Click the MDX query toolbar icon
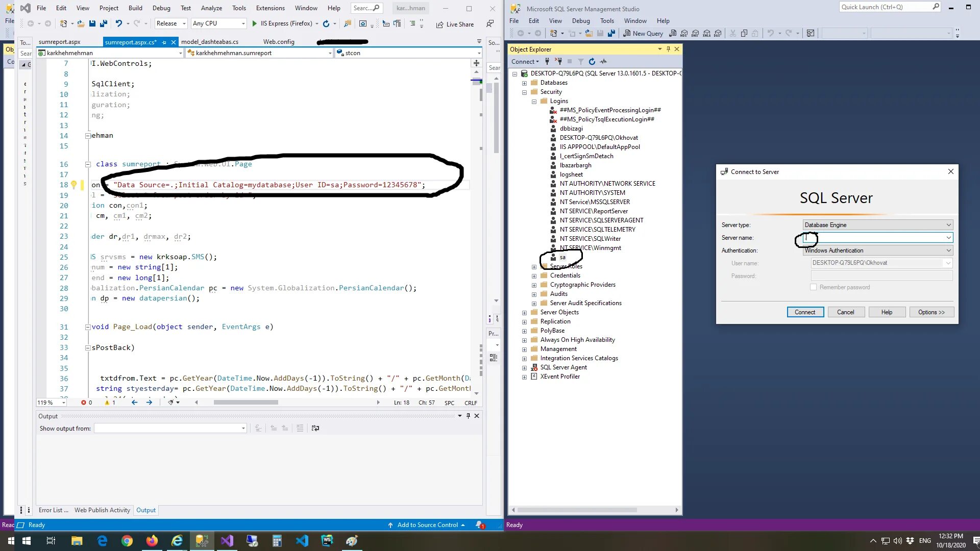This screenshot has height=551, width=980. click(684, 33)
